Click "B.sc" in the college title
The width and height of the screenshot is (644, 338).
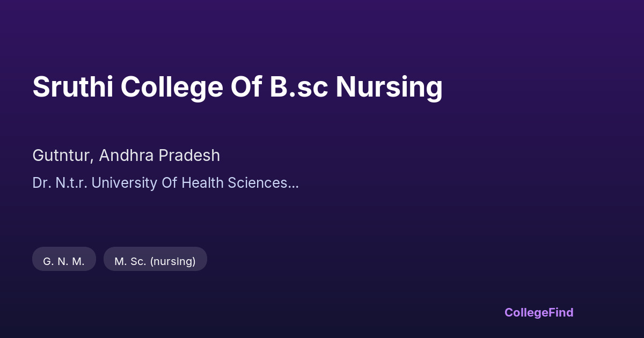pos(299,87)
